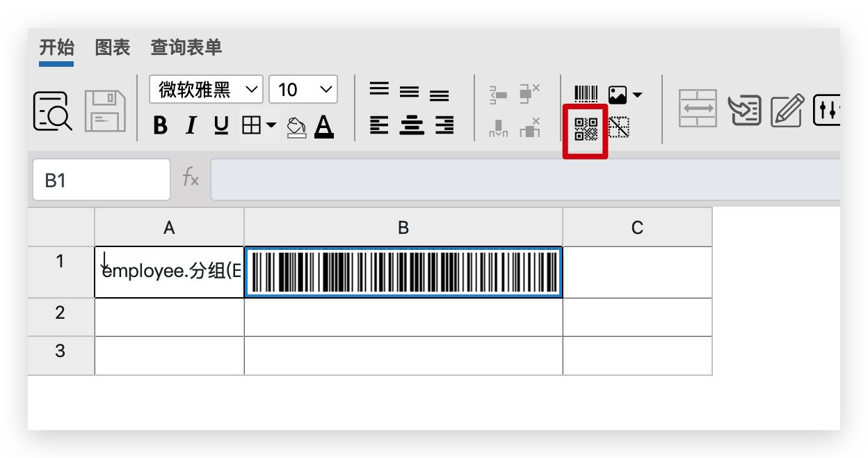Open the 微软雅黑 font family dropdown

coord(207,89)
